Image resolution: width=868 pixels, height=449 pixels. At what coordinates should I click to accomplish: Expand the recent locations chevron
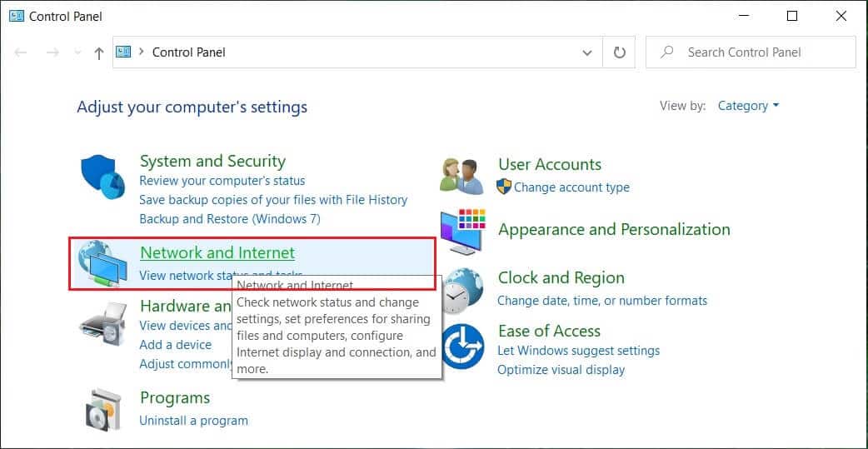[x=77, y=52]
